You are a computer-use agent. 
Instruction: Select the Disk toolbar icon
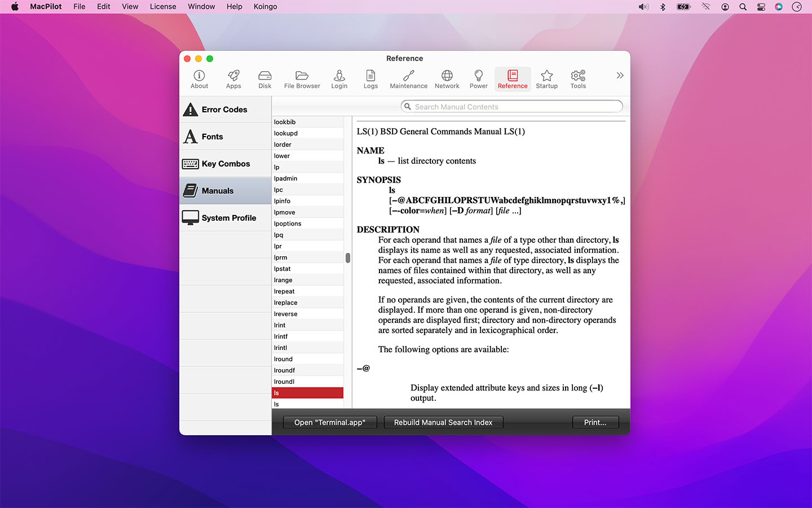[264, 79]
